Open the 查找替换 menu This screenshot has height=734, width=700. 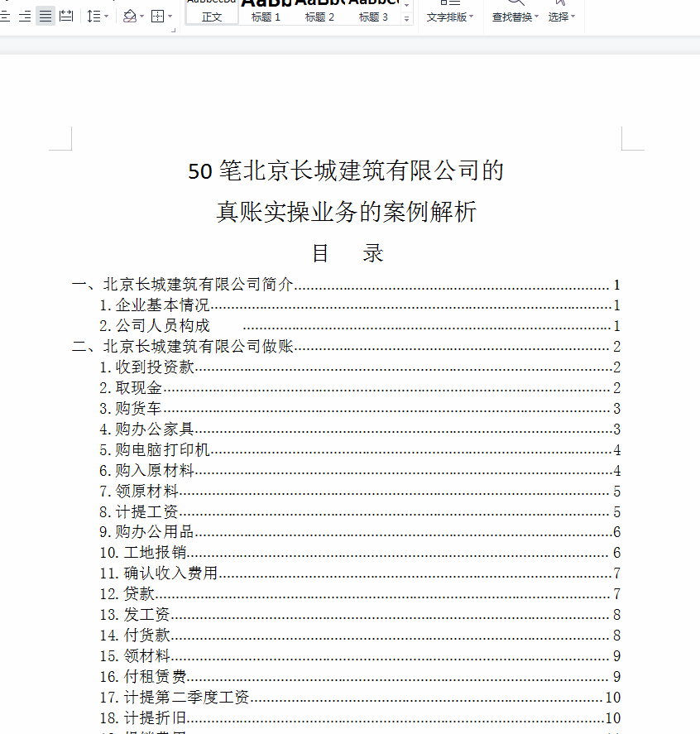[512, 15]
